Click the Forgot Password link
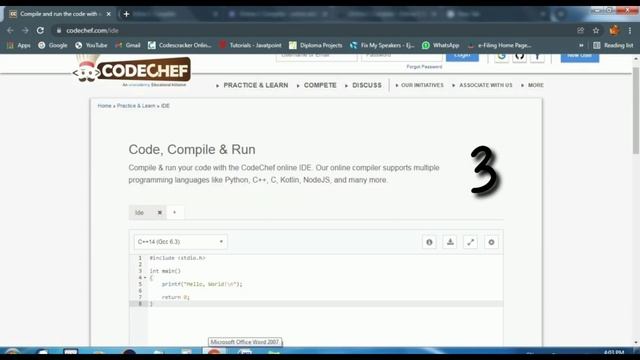 coord(424,67)
